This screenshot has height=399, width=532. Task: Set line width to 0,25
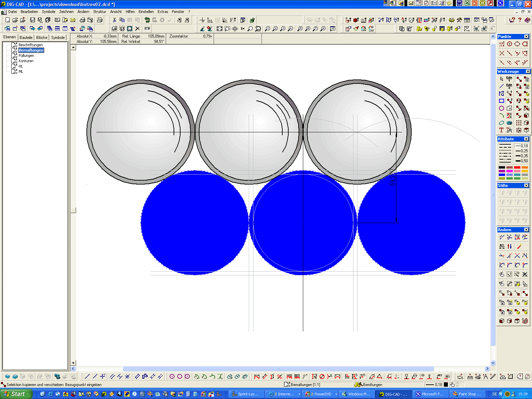[521, 151]
